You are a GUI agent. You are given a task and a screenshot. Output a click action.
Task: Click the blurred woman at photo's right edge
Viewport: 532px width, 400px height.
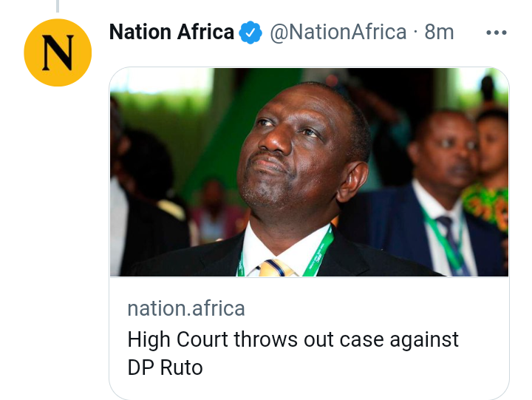tap(491, 170)
